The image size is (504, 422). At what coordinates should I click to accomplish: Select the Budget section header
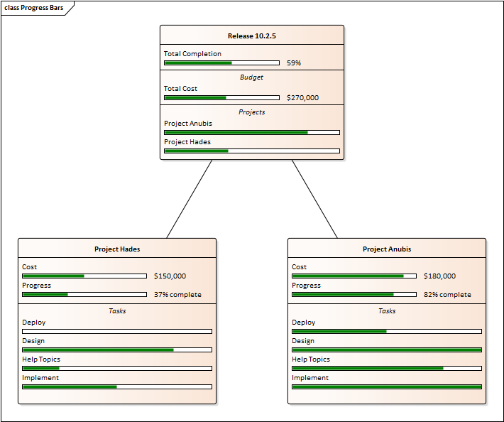(251, 77)
